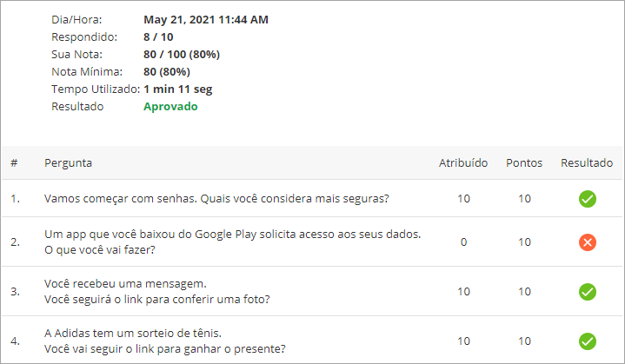Click the green checkmark for question 3
Screen dimensions: 625x364
click(587, 291)
